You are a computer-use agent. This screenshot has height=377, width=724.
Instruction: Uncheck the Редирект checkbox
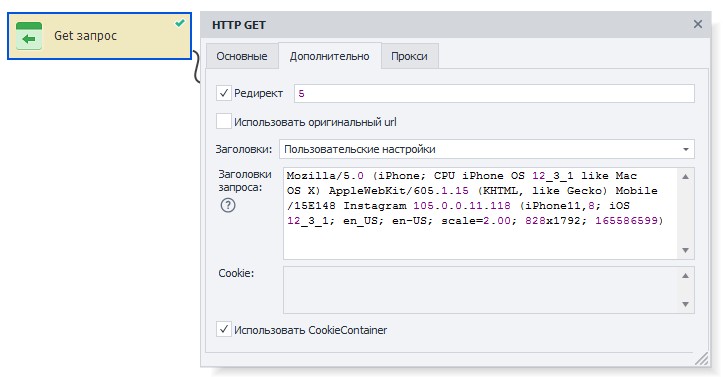tap(224, 93)
